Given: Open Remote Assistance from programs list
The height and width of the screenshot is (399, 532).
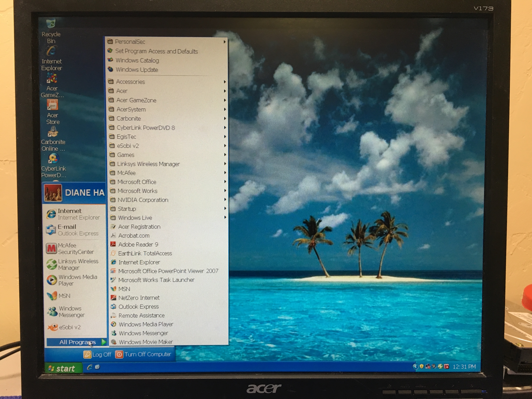Looking at the screenshot, I should (x=168, y=315).
